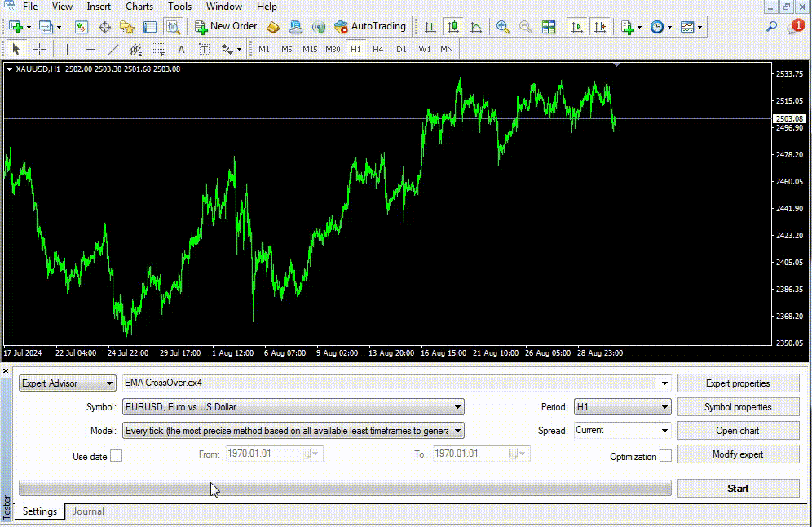
Task: Zoom in on the chart
Action: [503, 27]
